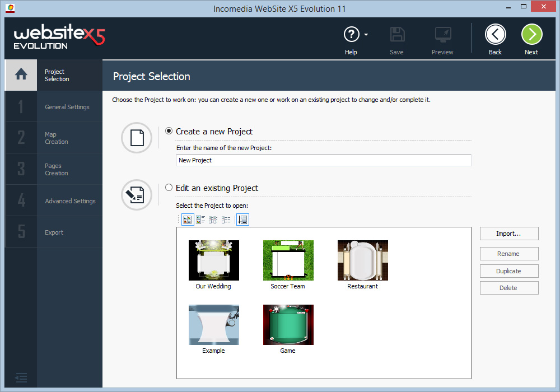Go to the Export step
Image resolution: width=560 pixels, height=392 pixels.
54,232
